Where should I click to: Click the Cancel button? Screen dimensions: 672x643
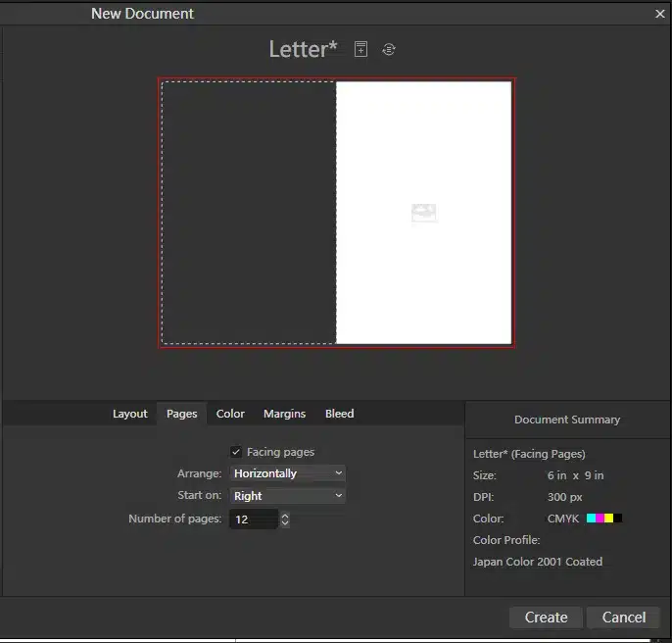point(624,618)
